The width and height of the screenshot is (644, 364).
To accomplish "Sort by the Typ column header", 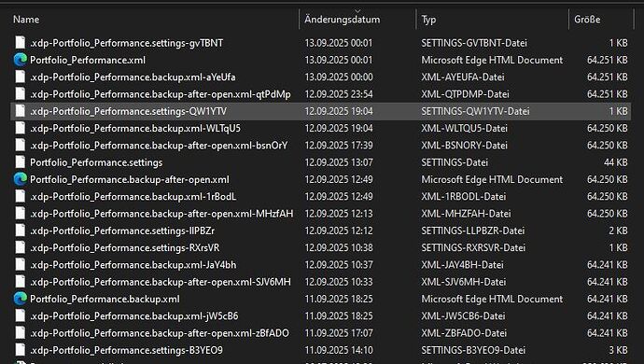I will coord(428,20).
